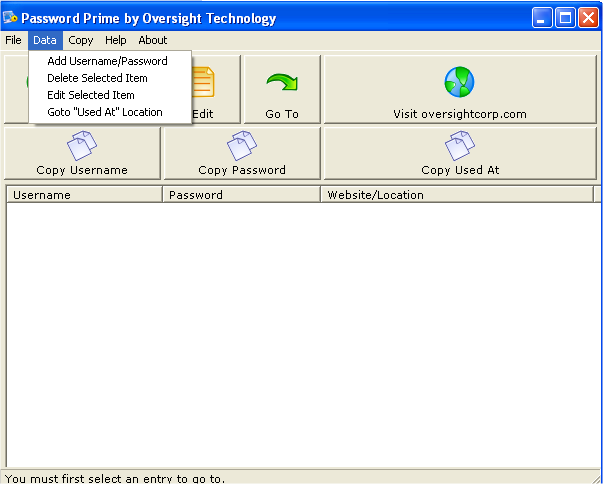
Task: Open the Help menu
Action: click(116, 40)
